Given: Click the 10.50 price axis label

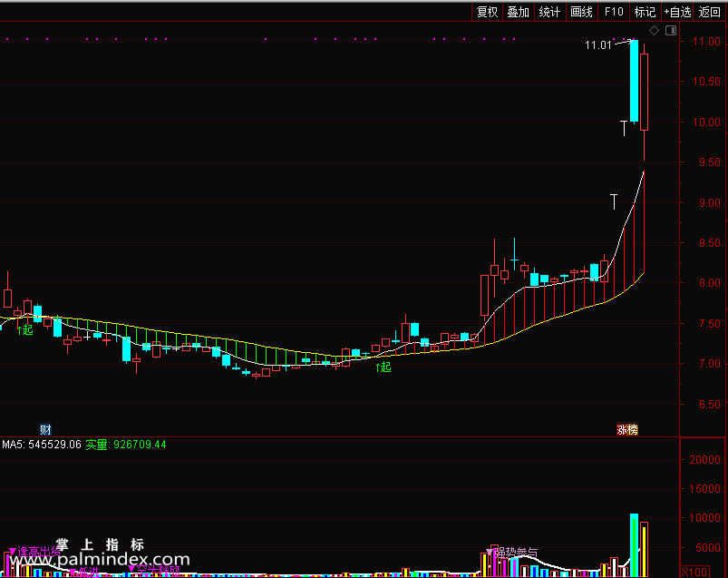Looking at the screenshot, I should click(706, 82).
